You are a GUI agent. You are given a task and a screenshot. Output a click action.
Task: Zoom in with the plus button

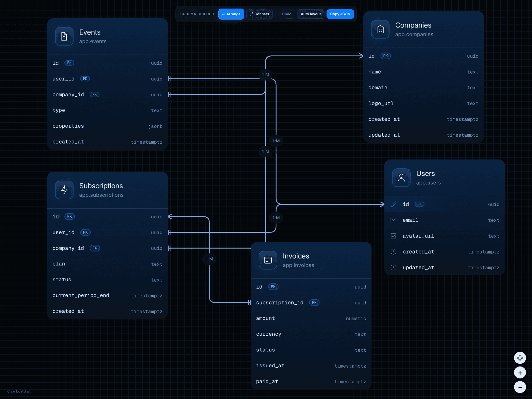coord(520,373)
